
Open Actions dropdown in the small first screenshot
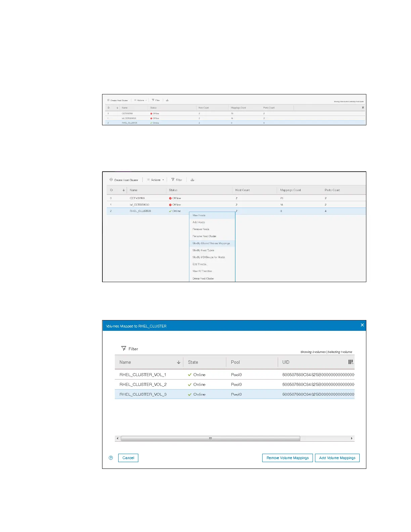coord(140,100)
